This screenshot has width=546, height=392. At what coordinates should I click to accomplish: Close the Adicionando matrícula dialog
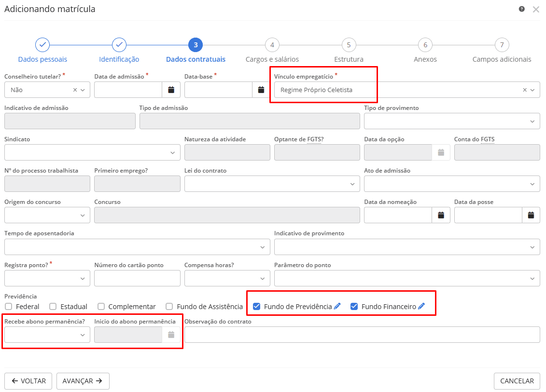[x=536, y=9]
